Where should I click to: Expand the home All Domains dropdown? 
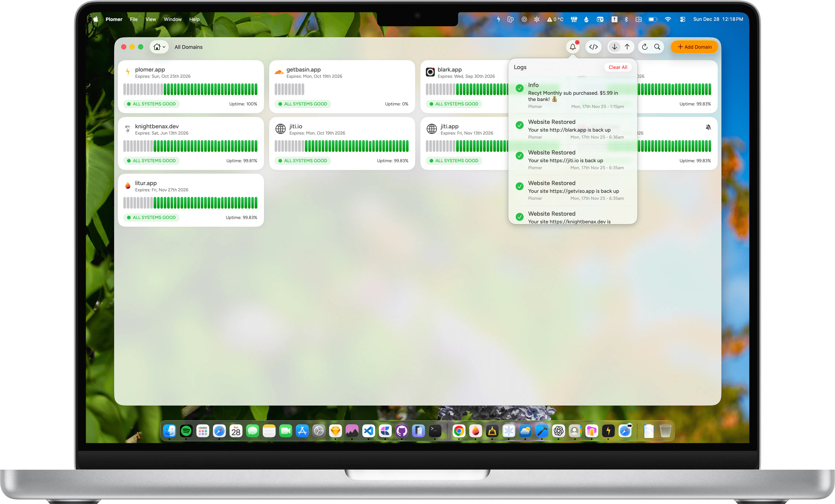(x=159, y=47)
